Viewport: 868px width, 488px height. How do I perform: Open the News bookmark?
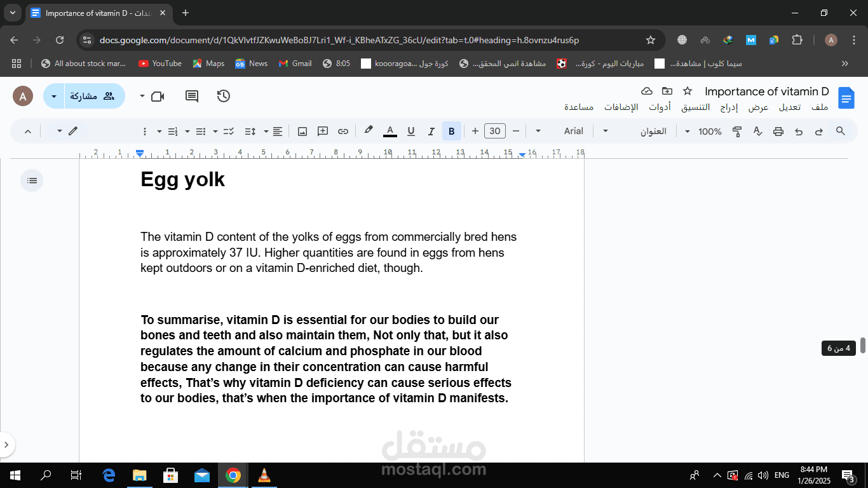pyautogui.click(x=252, y=64)
